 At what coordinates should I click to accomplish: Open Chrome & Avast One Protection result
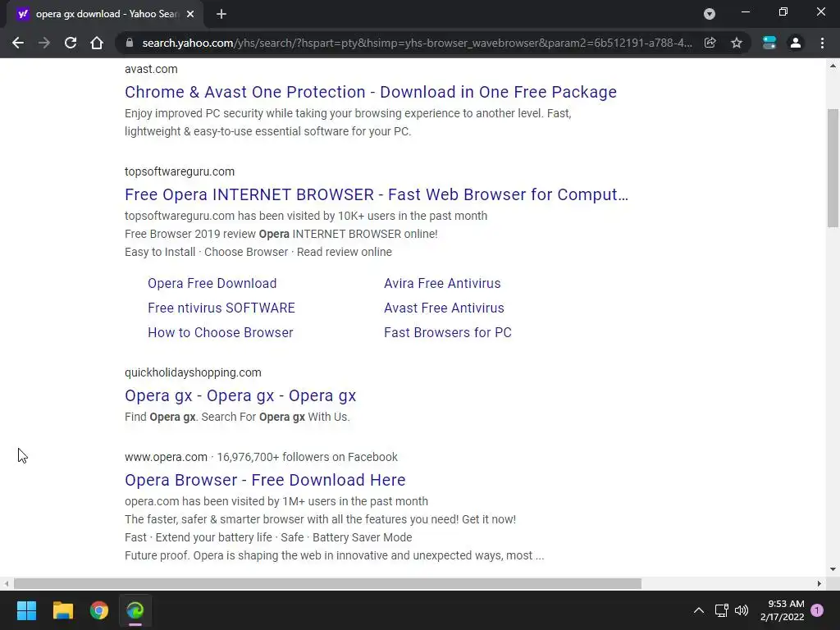tap(371, 92)
